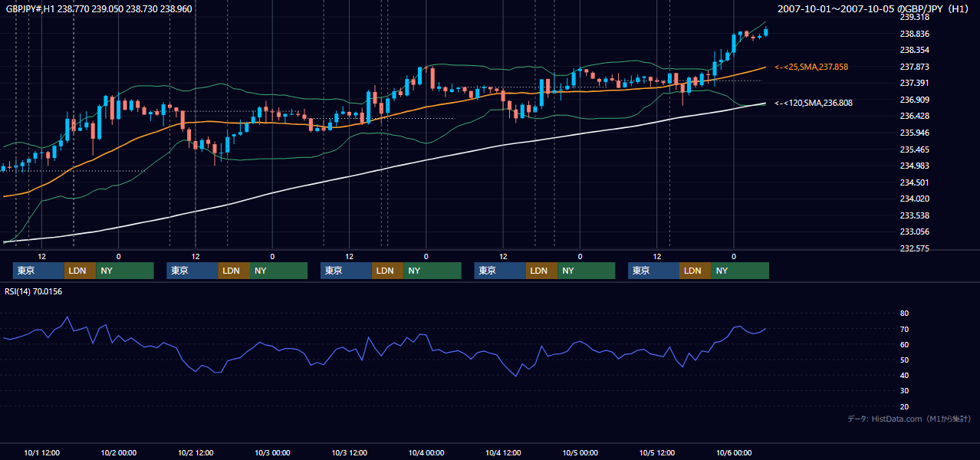
Task: Click the 10/4 00:00 time axis label
Action: [x=426, y=453]
